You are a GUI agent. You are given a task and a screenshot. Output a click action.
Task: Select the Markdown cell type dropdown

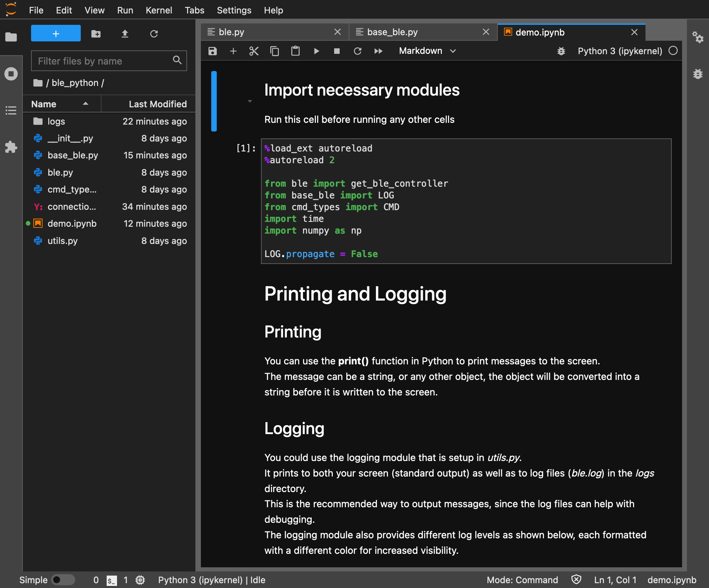click(x=426, y=51)
